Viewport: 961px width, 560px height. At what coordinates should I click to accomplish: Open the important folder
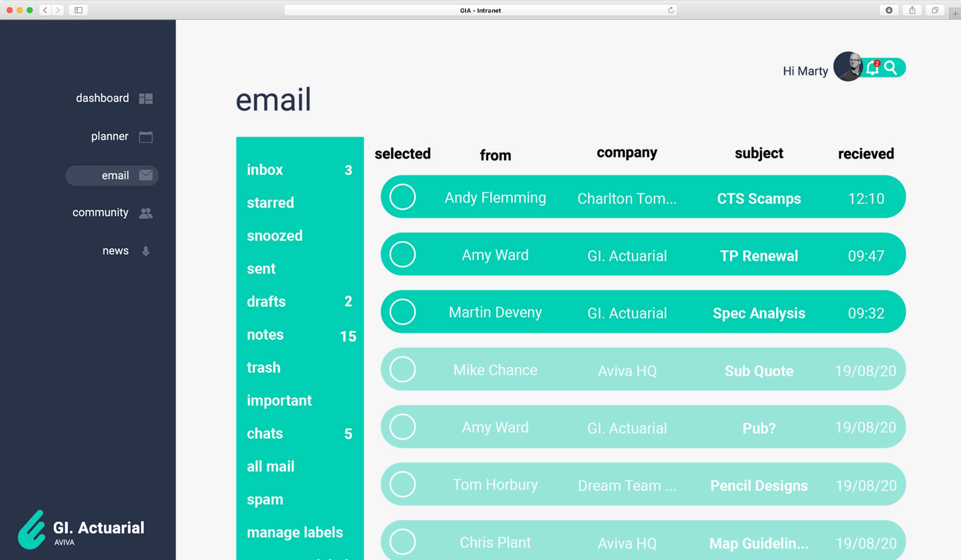coord(279,400)
